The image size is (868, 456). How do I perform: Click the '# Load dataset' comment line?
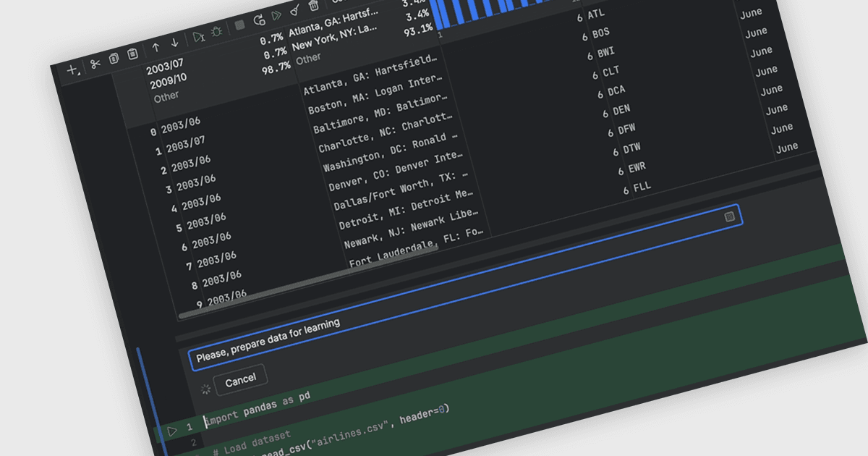(252, 442)
